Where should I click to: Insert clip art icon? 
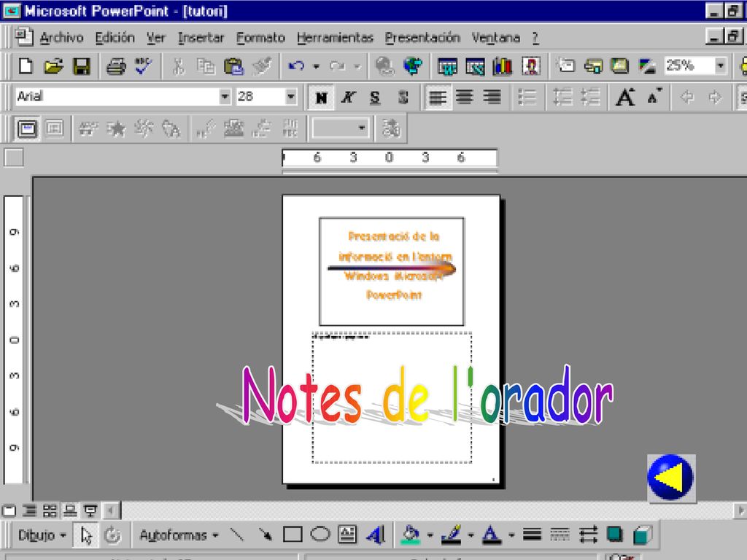531,66
